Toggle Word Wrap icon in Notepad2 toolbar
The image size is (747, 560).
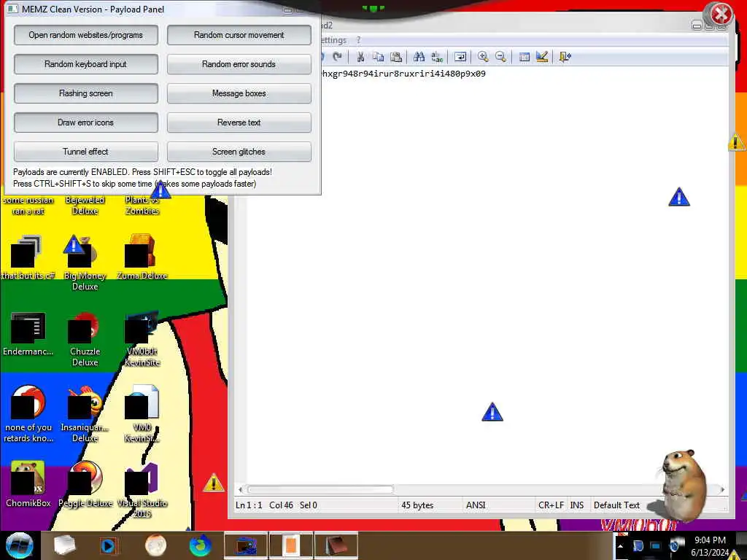pos(460,57)
